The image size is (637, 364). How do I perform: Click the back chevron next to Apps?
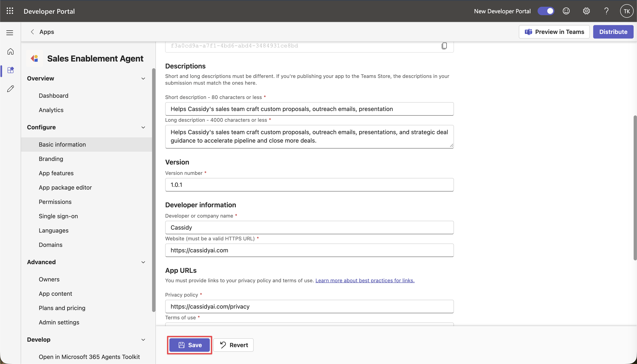click(x=32, y=32)
